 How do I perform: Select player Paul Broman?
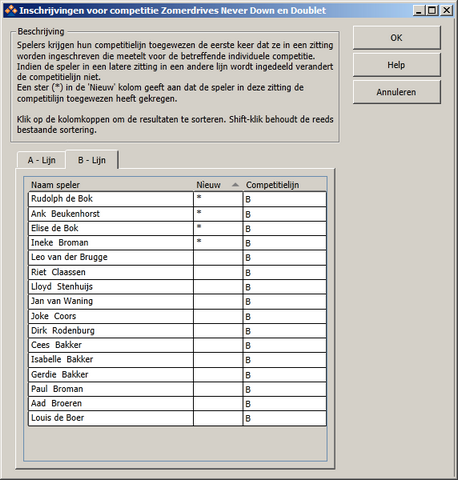(x=111, y=389)
